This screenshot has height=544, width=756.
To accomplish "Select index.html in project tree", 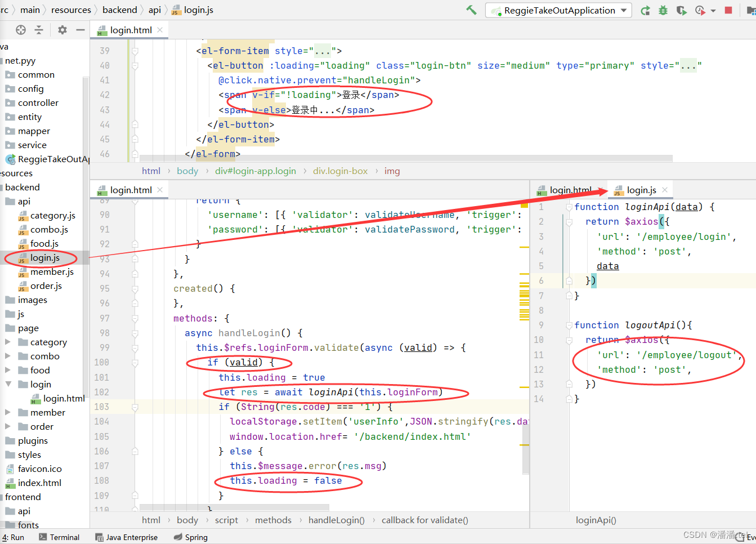I will pyautogui.click(x=33, y=483).
